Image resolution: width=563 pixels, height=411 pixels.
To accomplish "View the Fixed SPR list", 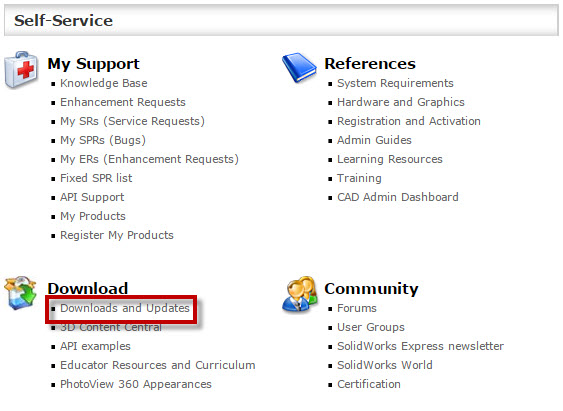I will (96, 178).
